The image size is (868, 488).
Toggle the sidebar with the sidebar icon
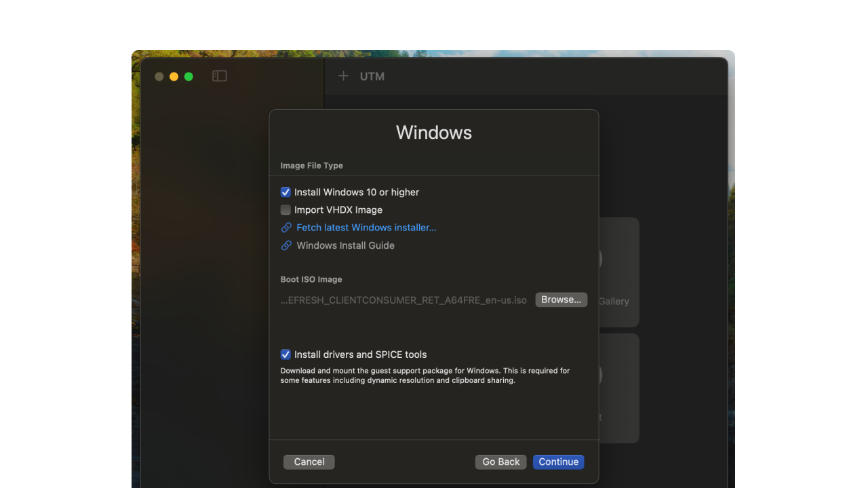click(219, 76)
